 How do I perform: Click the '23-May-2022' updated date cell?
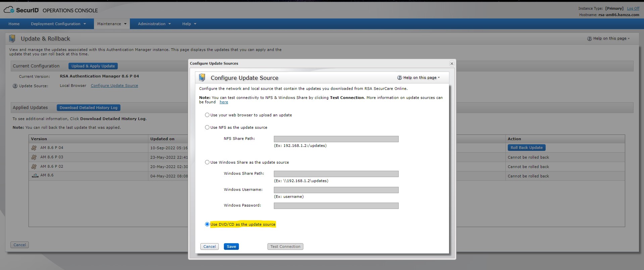click(x=169, y=157)
